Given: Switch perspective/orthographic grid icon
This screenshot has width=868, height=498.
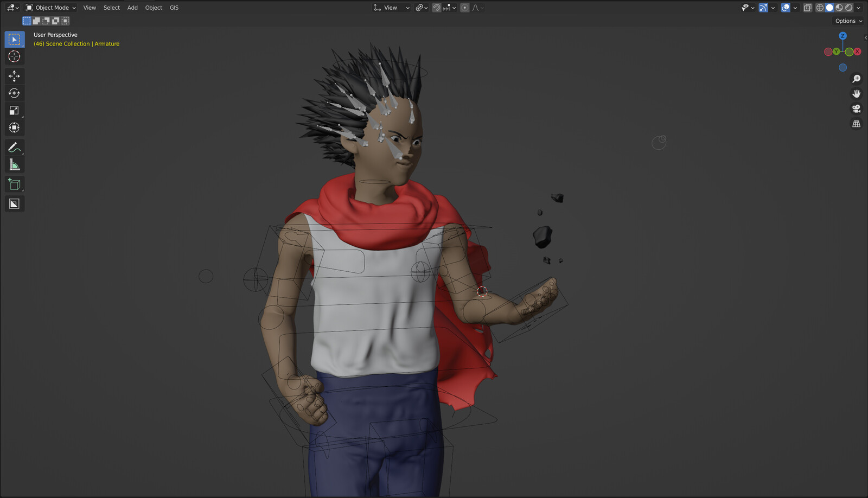Looking at the screenshot, I should (856, 124).
